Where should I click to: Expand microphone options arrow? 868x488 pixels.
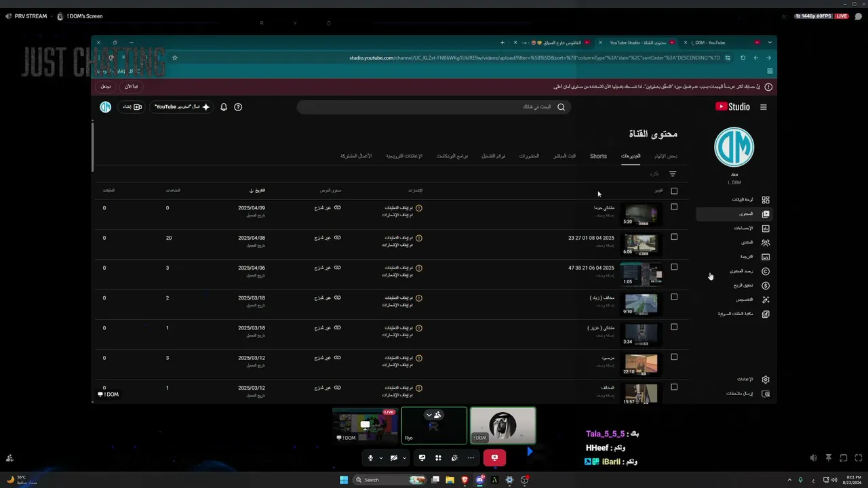click(381, 457)
